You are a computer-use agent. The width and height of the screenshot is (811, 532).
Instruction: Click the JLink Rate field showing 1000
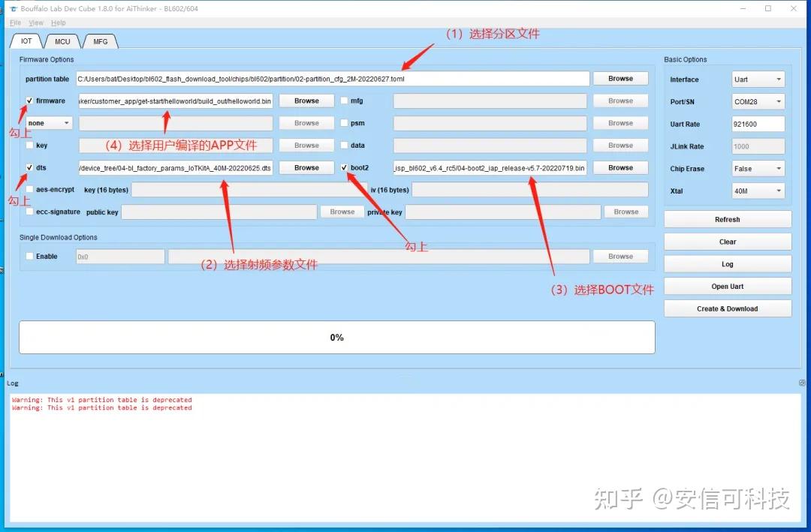(x=758, y=146)
